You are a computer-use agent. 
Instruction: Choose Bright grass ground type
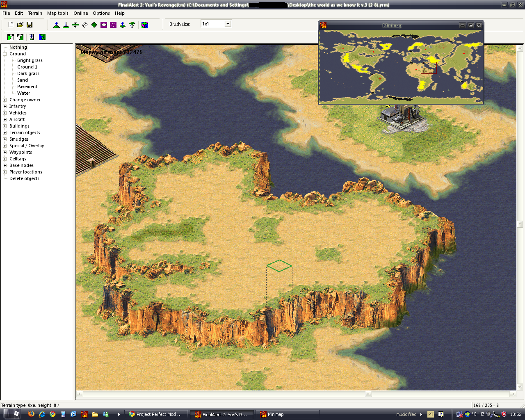(30, 60)
